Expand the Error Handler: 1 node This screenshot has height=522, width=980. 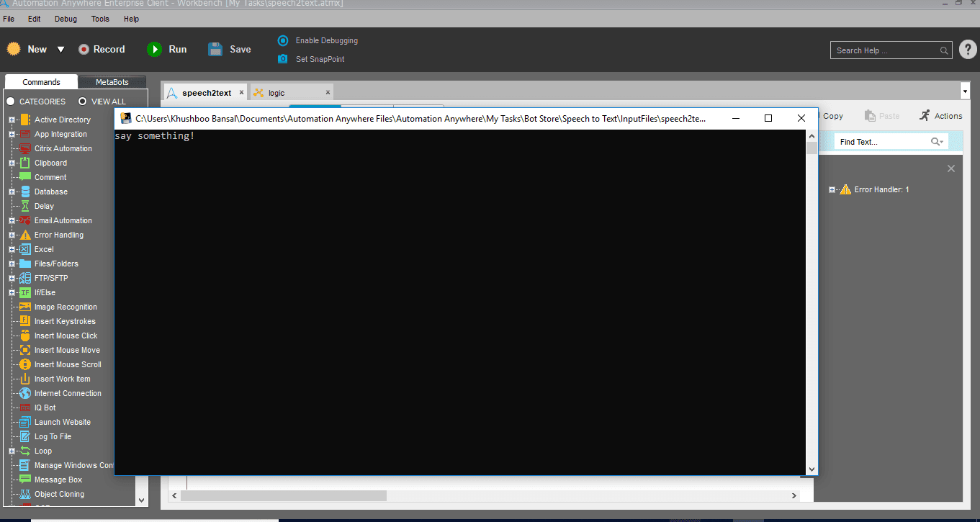click(x=832, y=189)
